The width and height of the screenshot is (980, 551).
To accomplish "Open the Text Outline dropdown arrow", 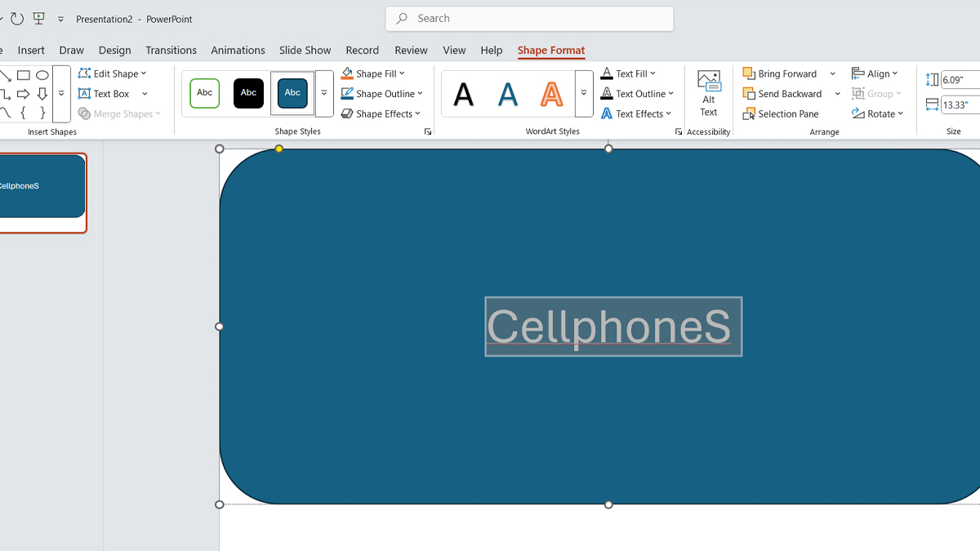I will point(670,94).
